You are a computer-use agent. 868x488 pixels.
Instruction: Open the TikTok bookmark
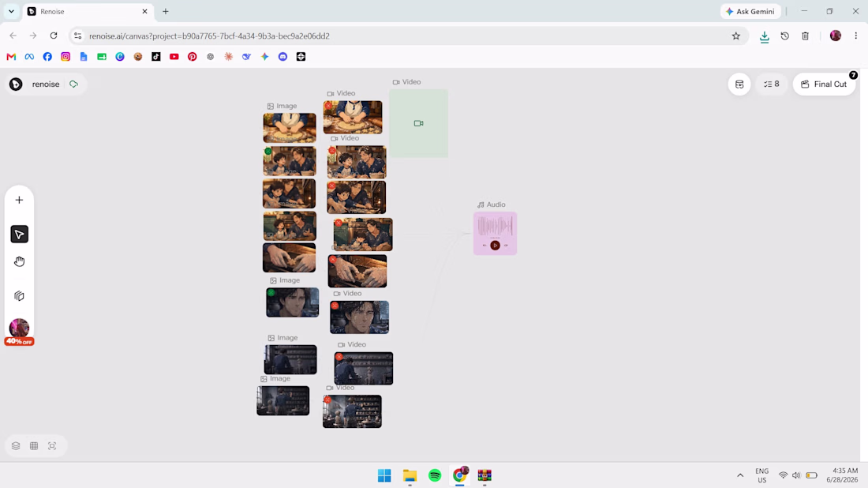coord(156,57)
